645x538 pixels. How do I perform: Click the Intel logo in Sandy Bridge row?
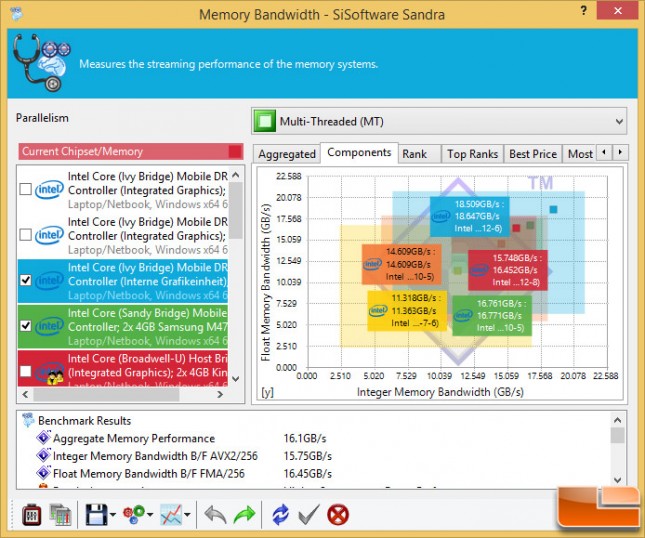click(49, 326)
